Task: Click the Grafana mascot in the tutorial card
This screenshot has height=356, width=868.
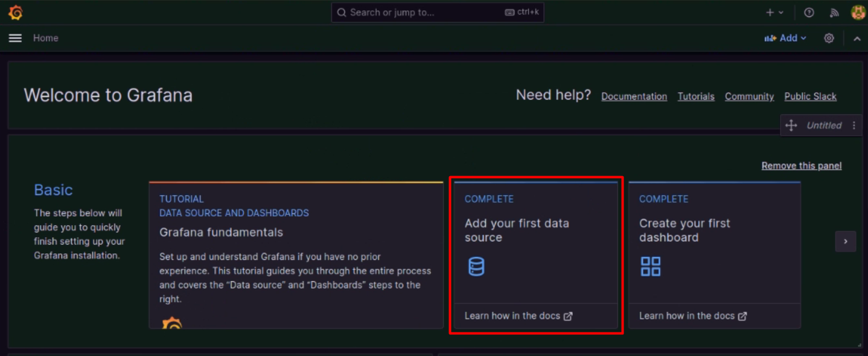Action: (171, 324)
